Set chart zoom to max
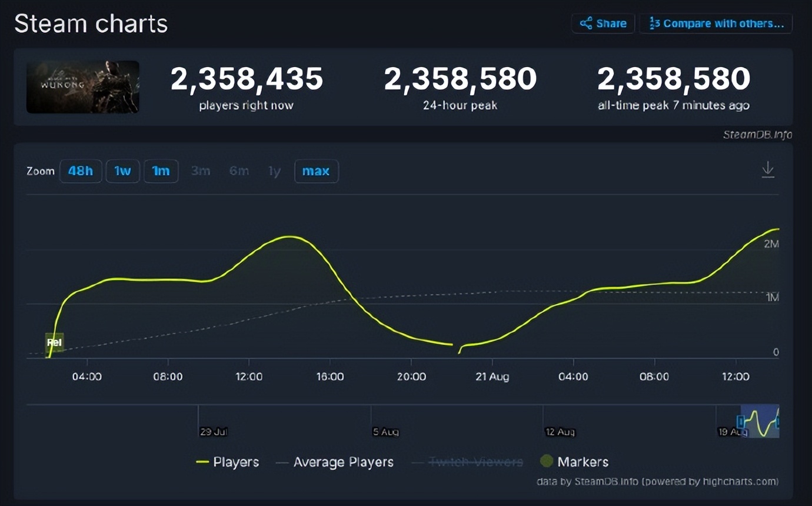 316,171
